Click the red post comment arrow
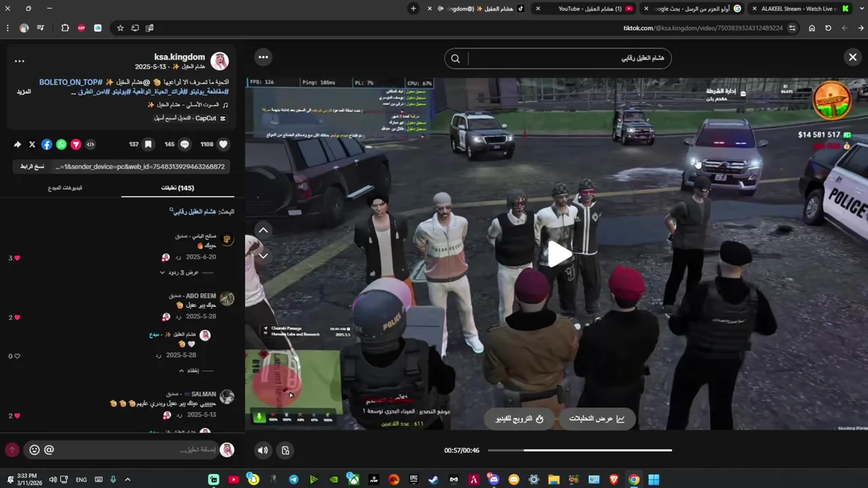This screenshot has width=868, height=488. (x=12, y=450)
